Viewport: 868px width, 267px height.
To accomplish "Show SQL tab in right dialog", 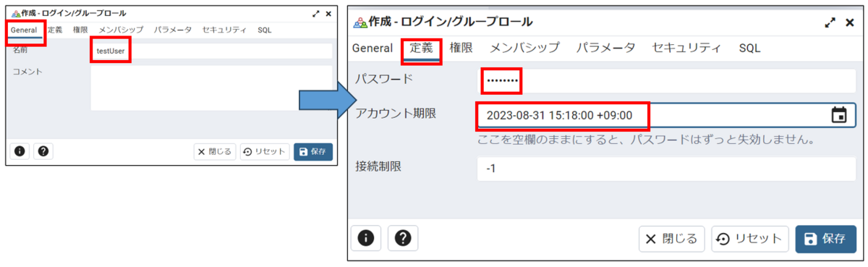I will pos(749,48).
